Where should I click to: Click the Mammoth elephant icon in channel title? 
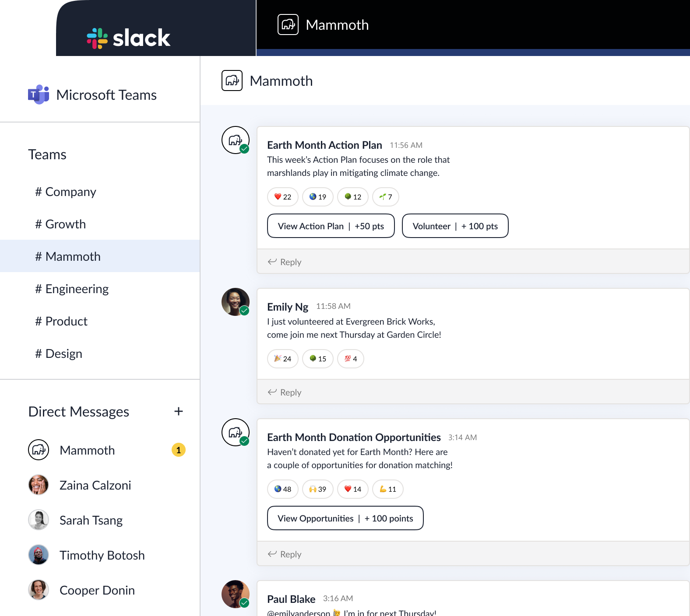tap(232, 80)
